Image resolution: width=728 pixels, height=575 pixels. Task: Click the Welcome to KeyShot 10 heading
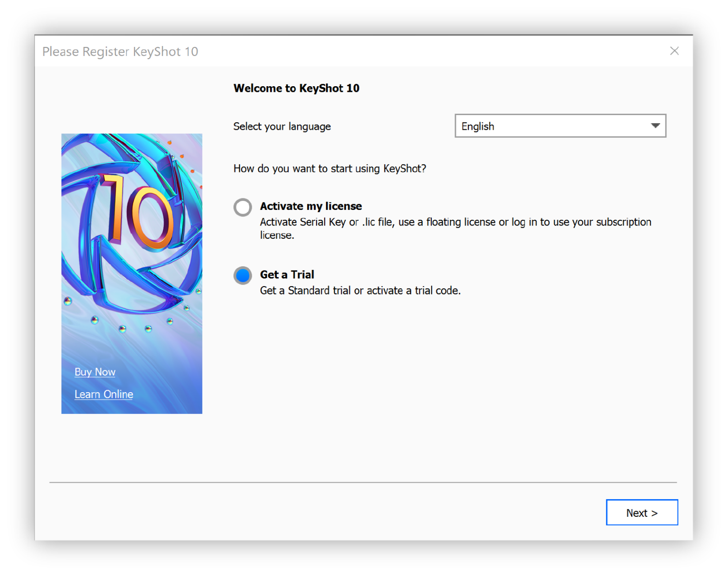click(296, 88)
